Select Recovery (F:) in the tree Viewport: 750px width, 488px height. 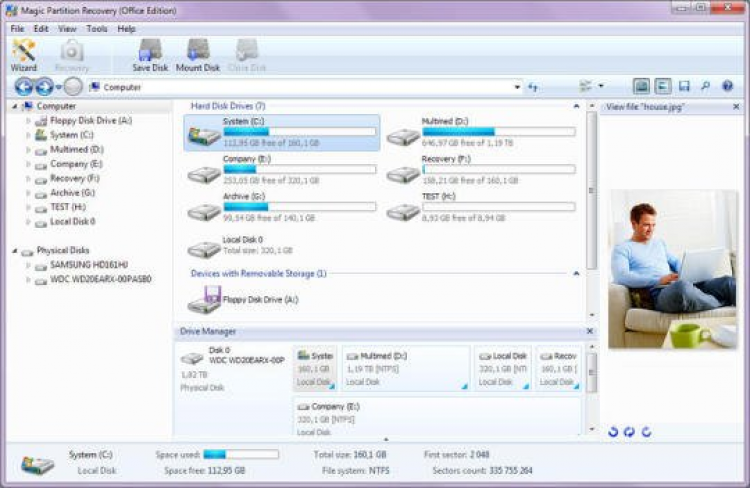75,178
